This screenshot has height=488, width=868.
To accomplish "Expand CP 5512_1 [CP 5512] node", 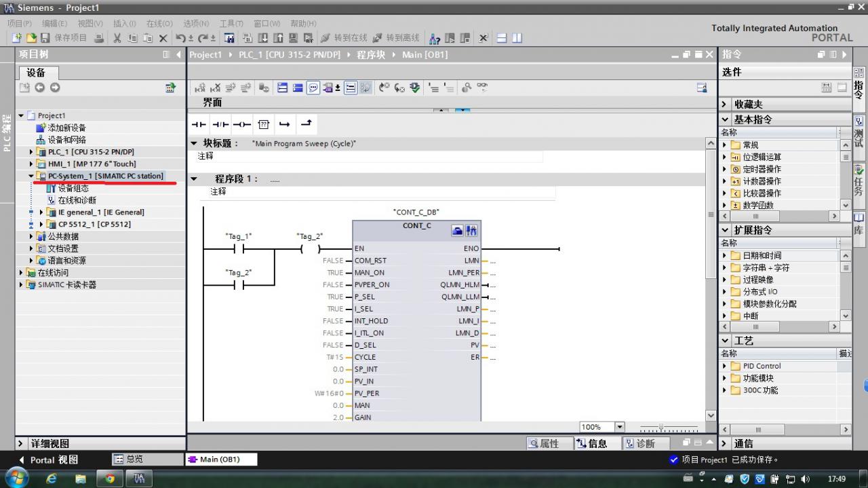I will click(x=41, y=224).
